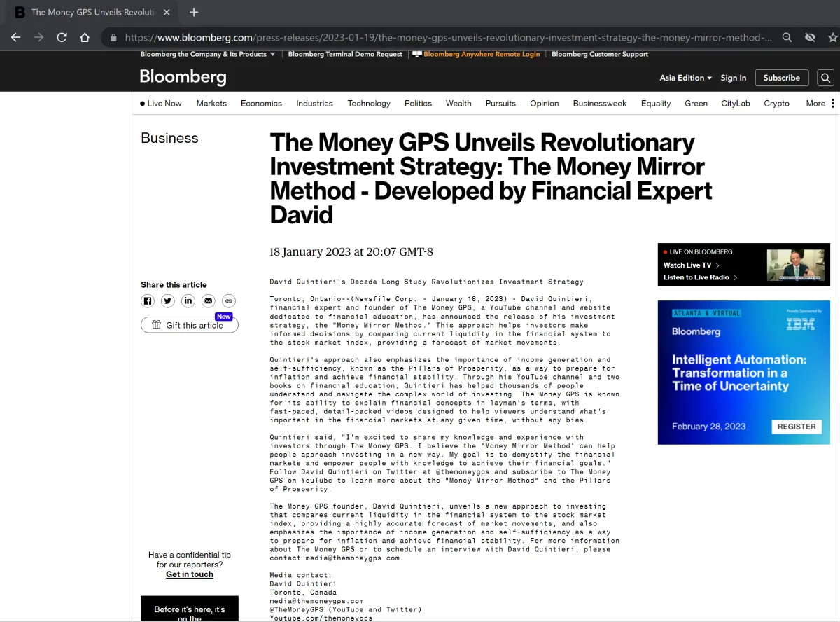The height and width of the screenshot is (622, 840).
Task: Open the Asia Edition dropdown
Action: pos(686,78)
